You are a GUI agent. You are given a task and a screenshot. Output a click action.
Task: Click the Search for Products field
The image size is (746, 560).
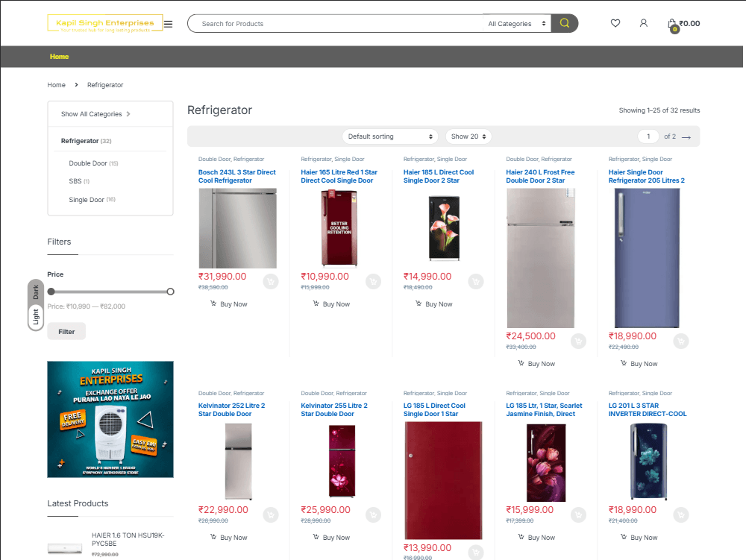(336, 24)
